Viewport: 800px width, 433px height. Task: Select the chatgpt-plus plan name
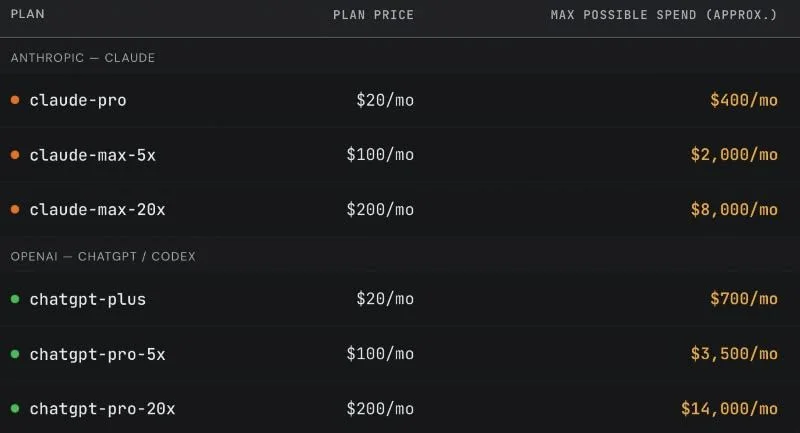88,299
